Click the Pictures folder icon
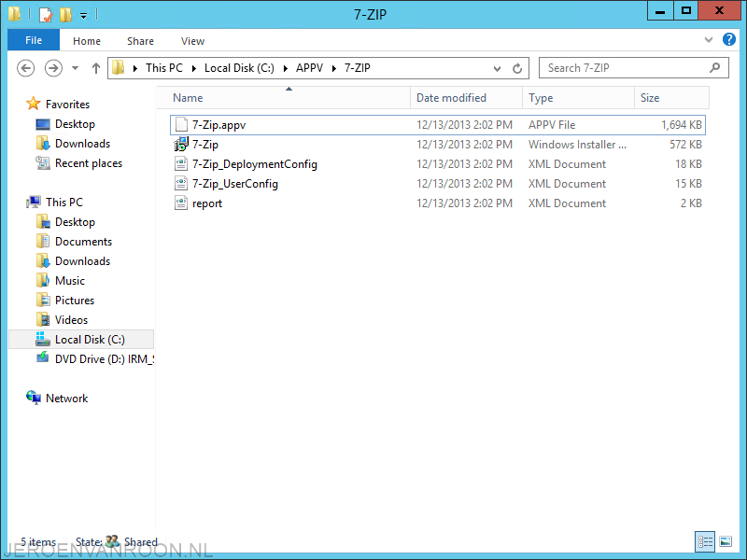 coord(43,300)
